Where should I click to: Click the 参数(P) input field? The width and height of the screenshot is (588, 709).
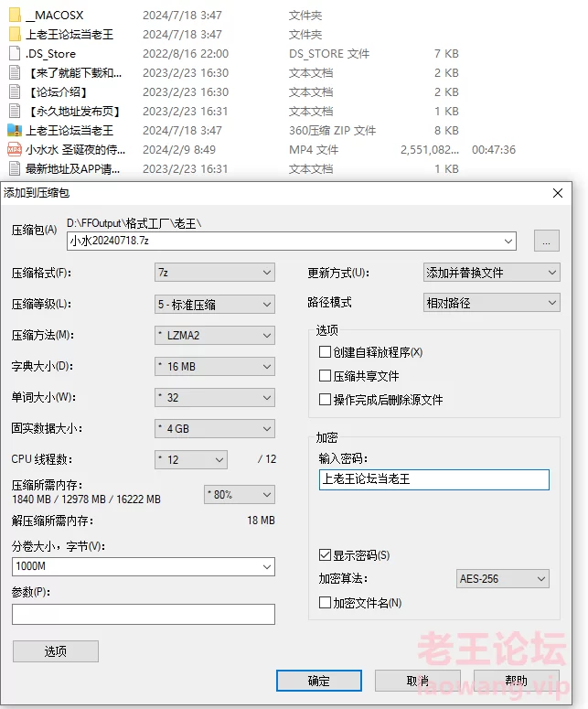coord(144,615)
